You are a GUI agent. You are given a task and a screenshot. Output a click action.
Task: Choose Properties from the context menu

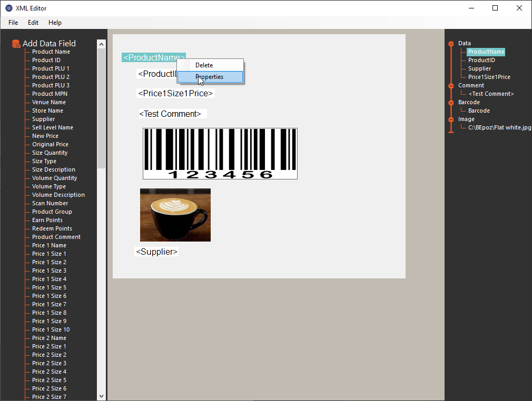tap(210, 77)
